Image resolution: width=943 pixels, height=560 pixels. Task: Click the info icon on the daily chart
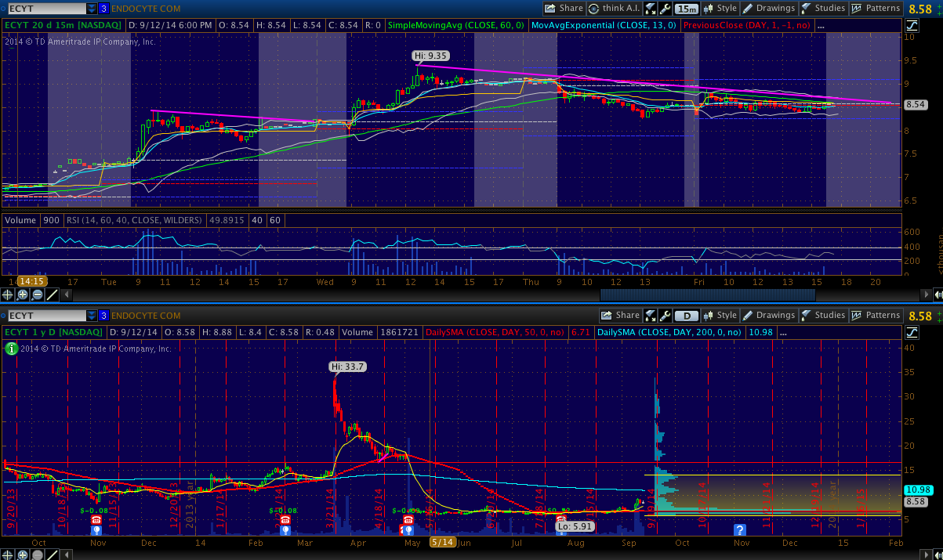click(x=11, y=349)
